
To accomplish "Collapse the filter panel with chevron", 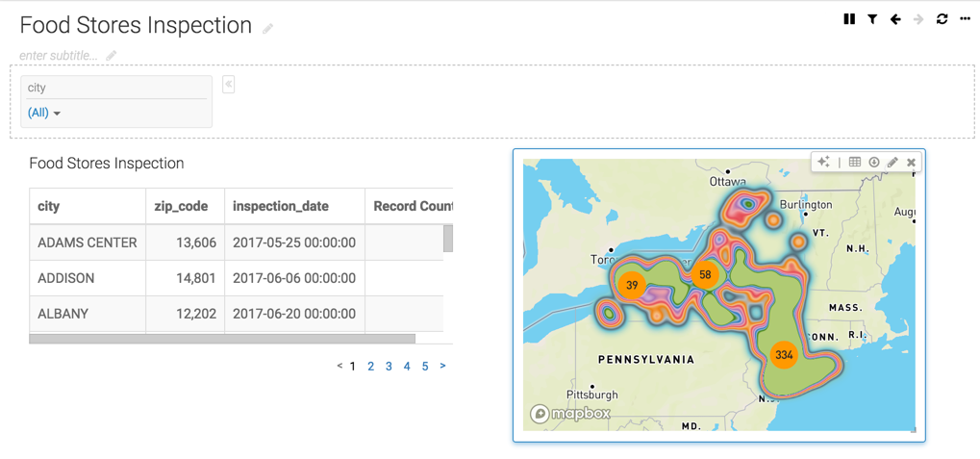I will pos(229,85).
